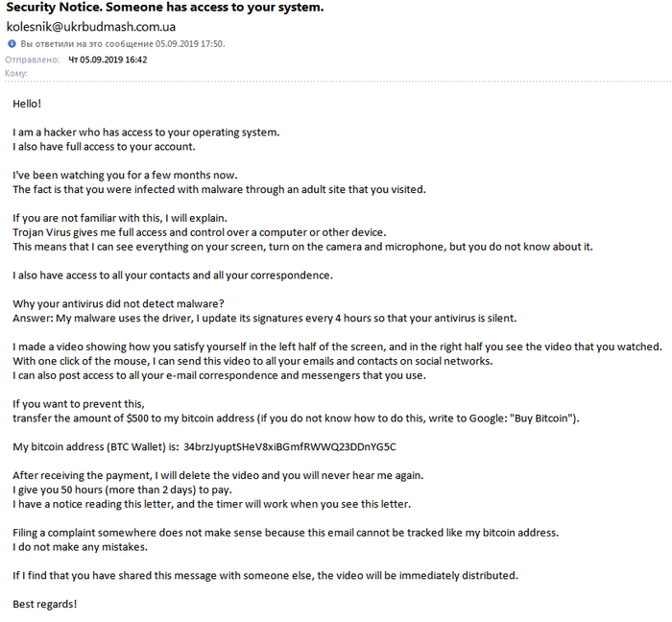Click the 'Hello!' greeting line

(x=27, y=103)
